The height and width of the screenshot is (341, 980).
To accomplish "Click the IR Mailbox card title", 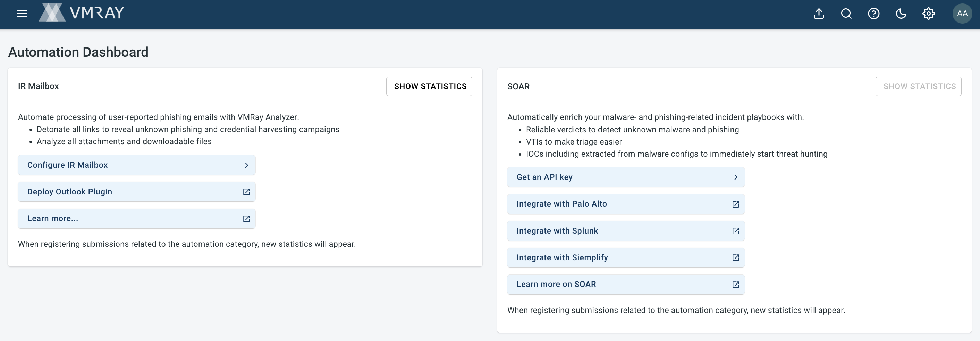I will click(39, 86).
